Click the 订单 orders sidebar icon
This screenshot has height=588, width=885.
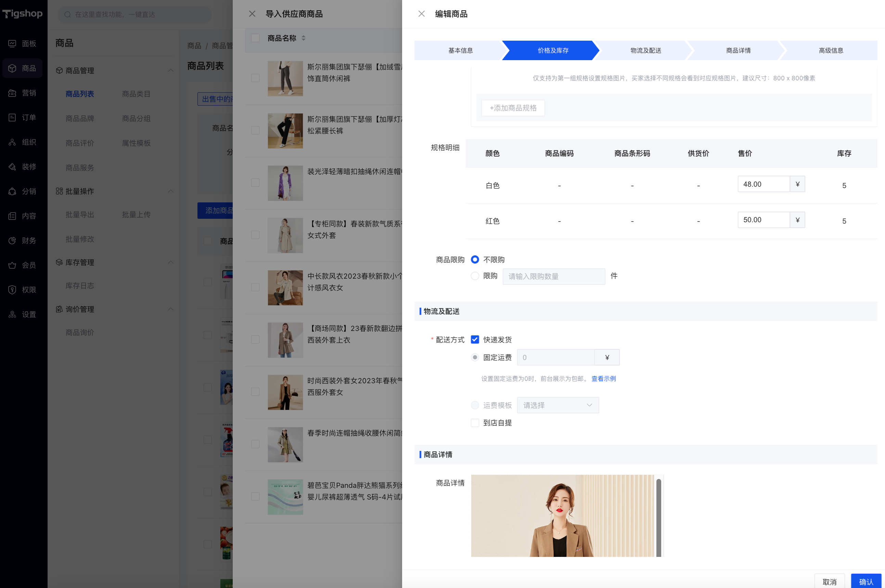12,117
